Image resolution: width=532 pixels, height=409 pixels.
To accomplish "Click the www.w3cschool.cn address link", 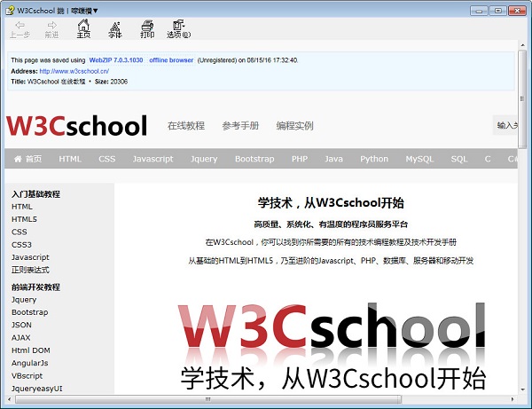I will 74,70.
